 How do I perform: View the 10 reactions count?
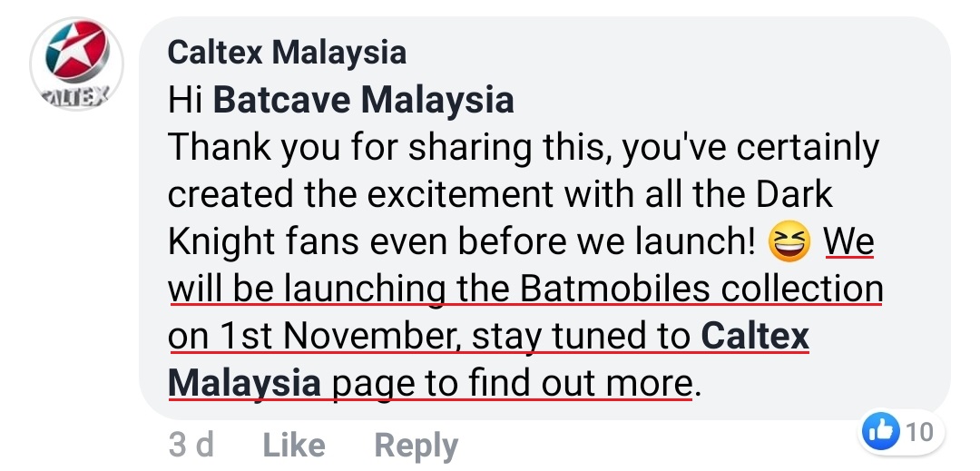(918, 432)
